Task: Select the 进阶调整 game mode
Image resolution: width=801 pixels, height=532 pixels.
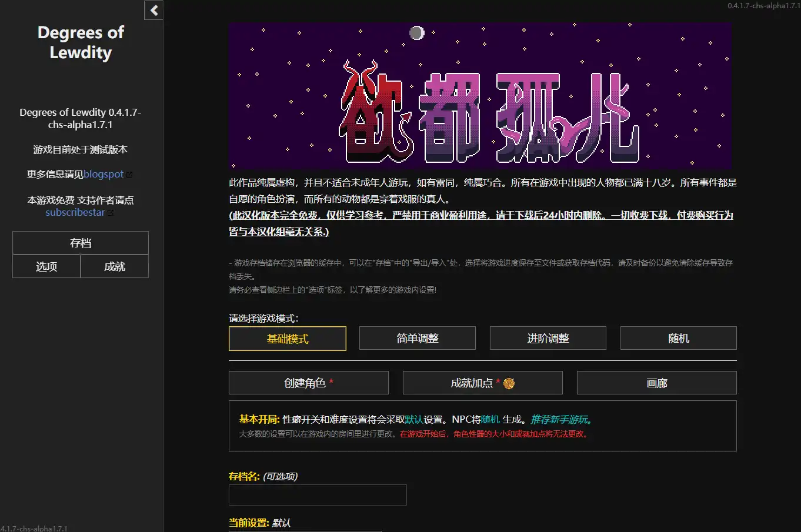Action: point(548,338)
